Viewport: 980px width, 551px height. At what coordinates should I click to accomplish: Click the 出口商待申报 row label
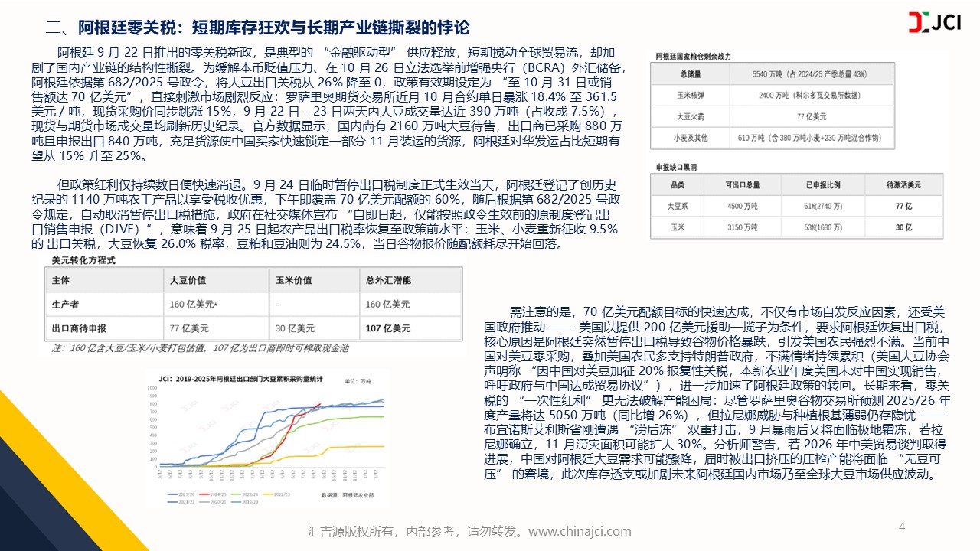(79, 328)
